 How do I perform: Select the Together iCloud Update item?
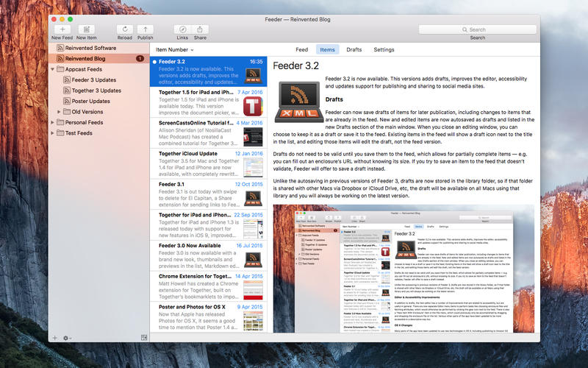point(208,163)
